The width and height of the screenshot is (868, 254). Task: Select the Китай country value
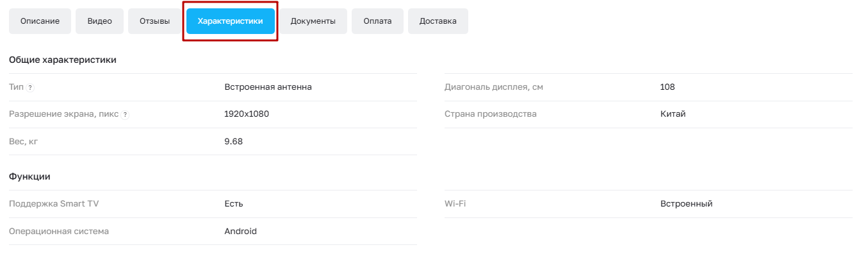pos(673,114)
